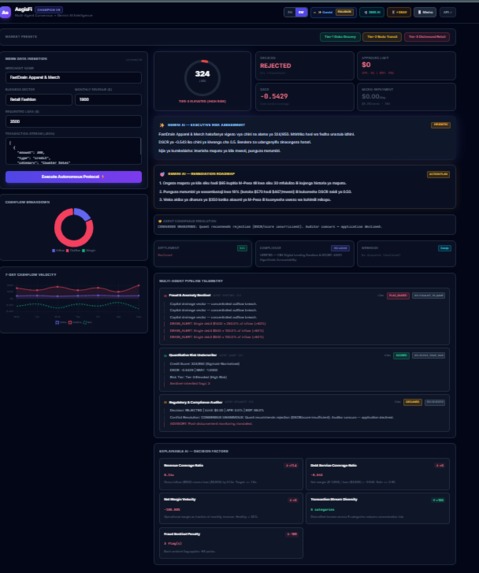
Task: Toggle blue series legend in 7-day velocity chart
Action: pyautogui.click(x=61, y=322)
